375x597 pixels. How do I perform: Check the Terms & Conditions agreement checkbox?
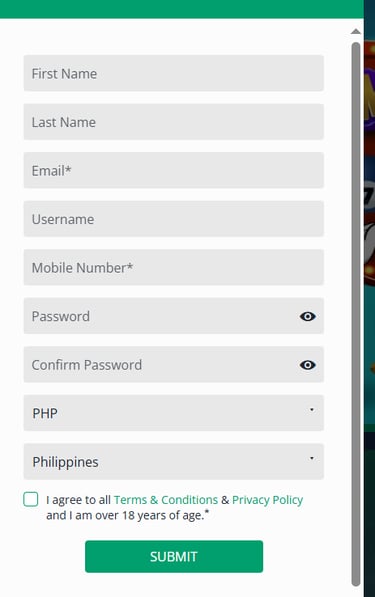[x=30, y=499]
